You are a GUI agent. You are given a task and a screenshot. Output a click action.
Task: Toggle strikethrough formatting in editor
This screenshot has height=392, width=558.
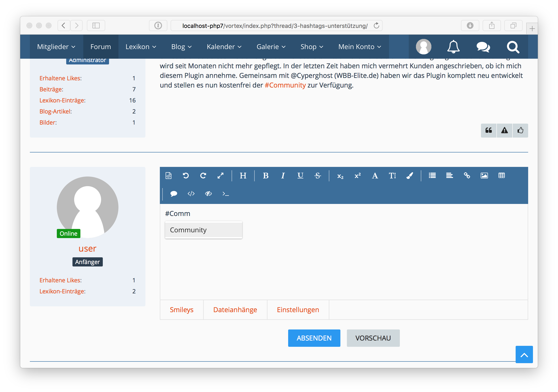[318, 176]
